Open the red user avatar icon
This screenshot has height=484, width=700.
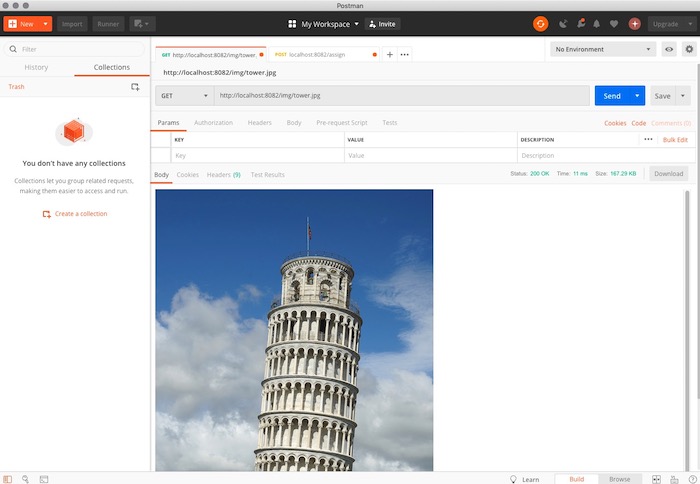click(634, 24)
